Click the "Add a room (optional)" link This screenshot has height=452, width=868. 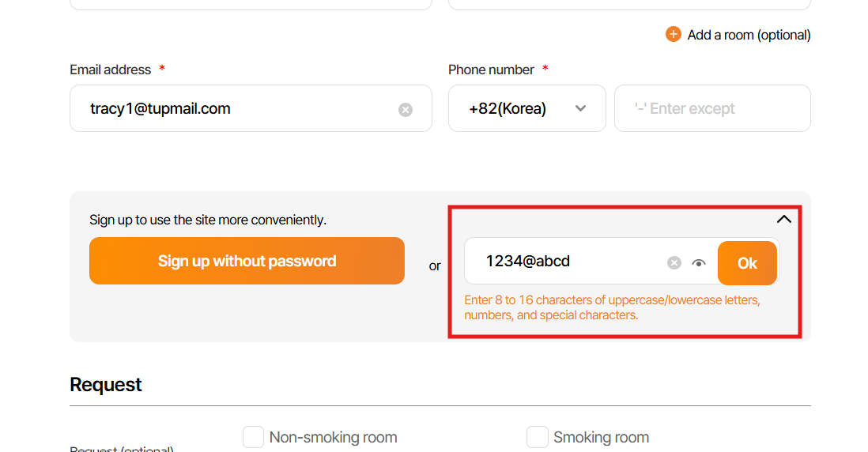click(x=749, y=35)
